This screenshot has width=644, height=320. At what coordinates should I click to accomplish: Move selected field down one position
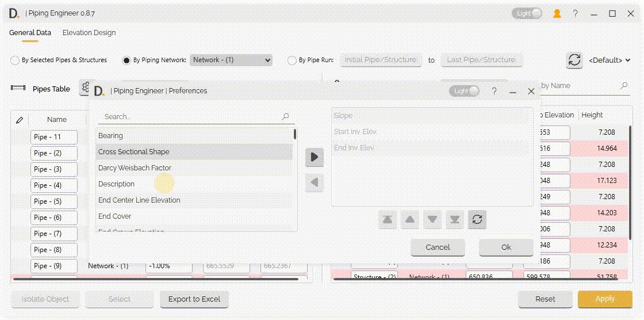tap(432, 219)
